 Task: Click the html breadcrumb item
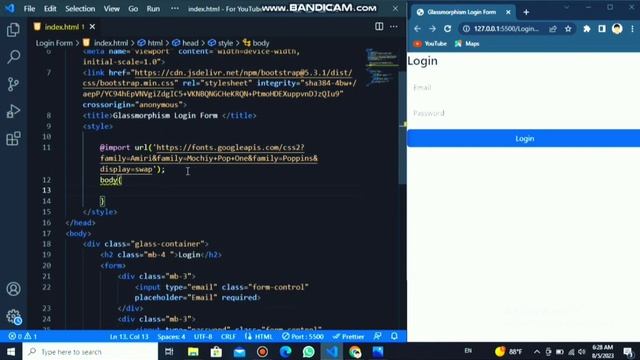tap(150, 43)
